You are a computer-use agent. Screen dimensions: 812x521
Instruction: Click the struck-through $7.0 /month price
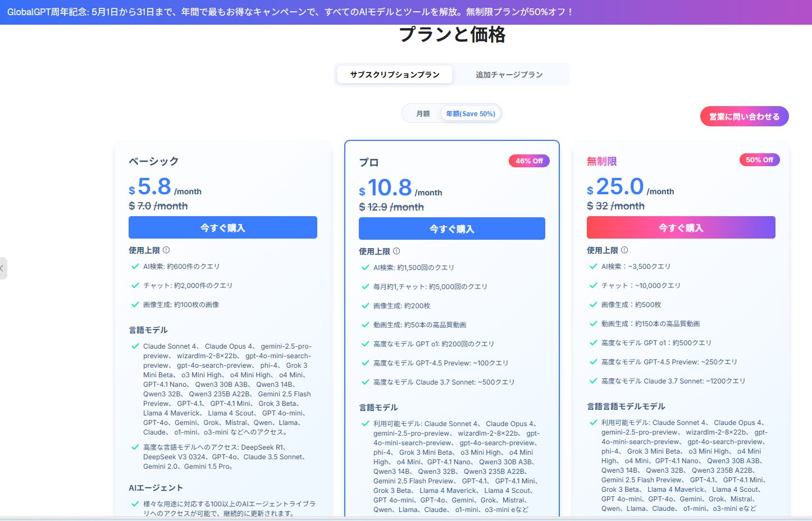pos(158,206)
